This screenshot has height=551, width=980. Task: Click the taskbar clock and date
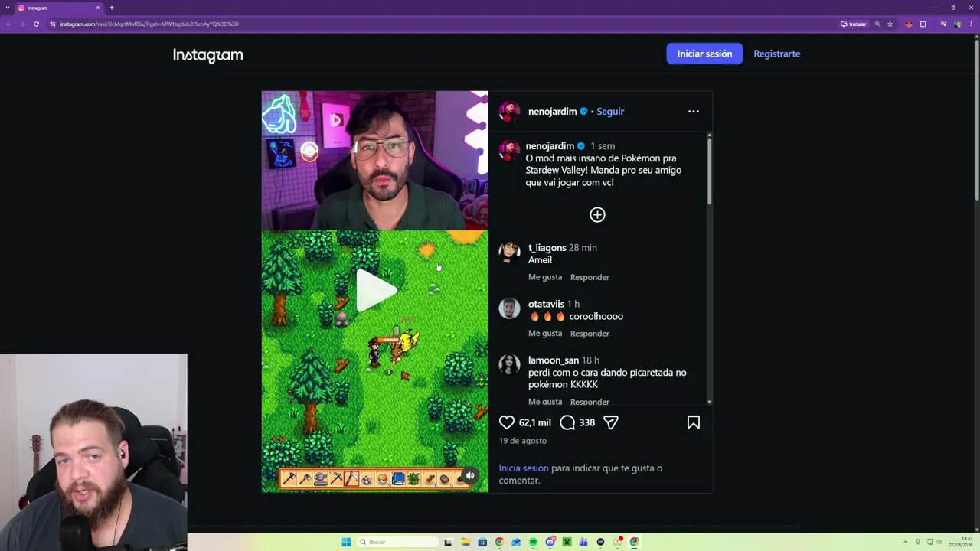pyautogui.click(x=960, y=542)
